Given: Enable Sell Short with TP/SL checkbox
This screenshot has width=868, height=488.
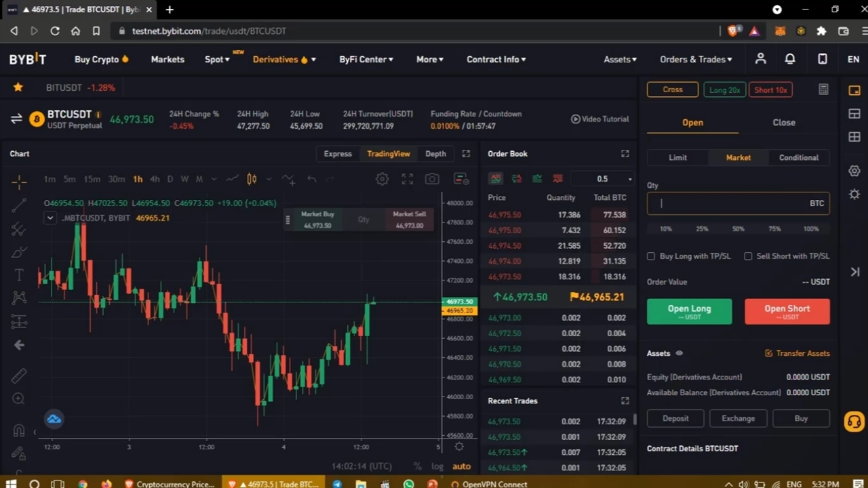Looking at the screenshot, I should pos(748,256).
